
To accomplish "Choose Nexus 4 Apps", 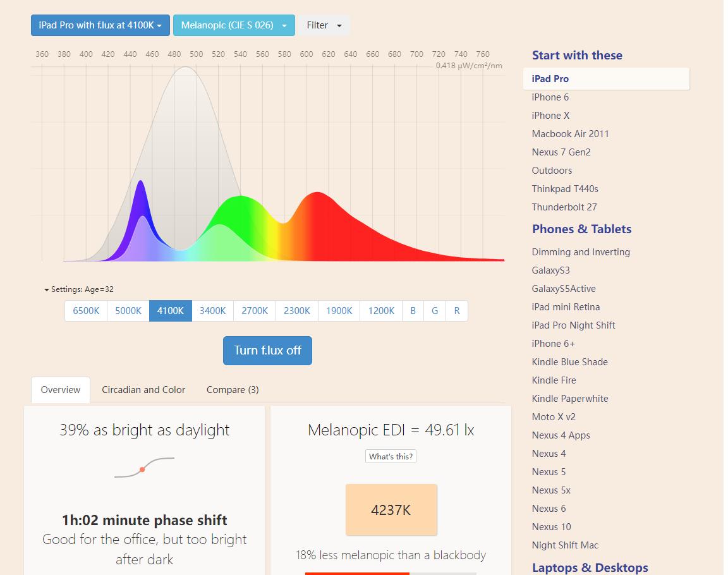I will (561, 435).
